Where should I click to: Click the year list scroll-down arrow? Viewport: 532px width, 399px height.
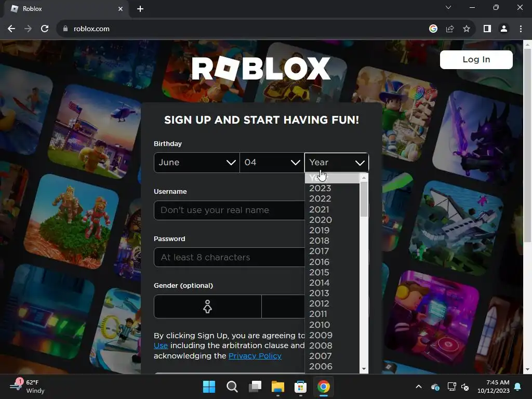[364, 369]
